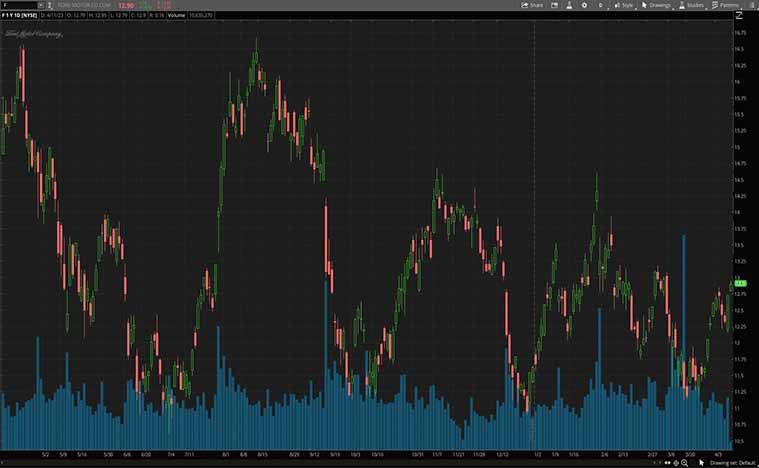Open chart settings gear icon

tap(584, 5)
